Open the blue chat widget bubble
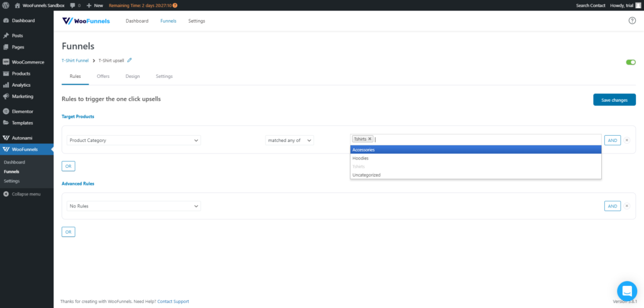The width and height of the screenshot is (644, 308). click(x=627, y=291)
